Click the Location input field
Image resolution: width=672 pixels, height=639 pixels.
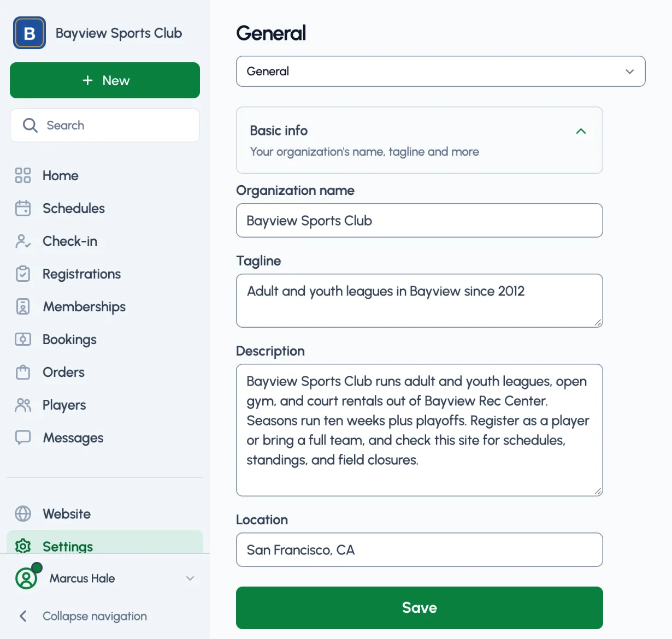point(420,550)
